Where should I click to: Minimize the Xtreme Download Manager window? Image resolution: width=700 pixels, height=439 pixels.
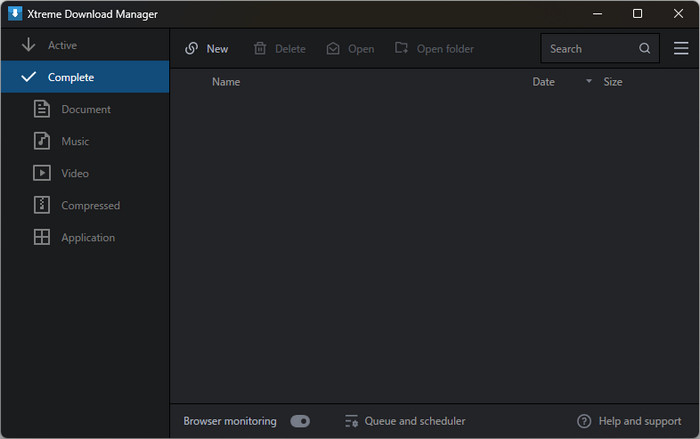(597, 14)
